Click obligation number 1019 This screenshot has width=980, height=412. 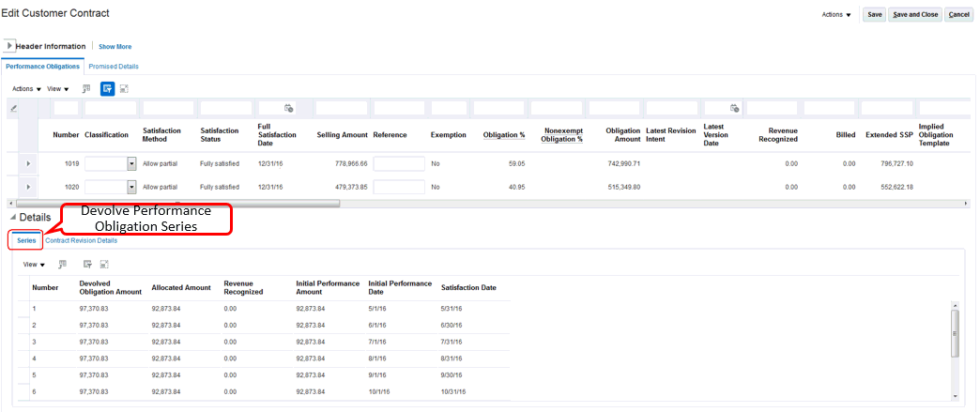tap(72, 164)
